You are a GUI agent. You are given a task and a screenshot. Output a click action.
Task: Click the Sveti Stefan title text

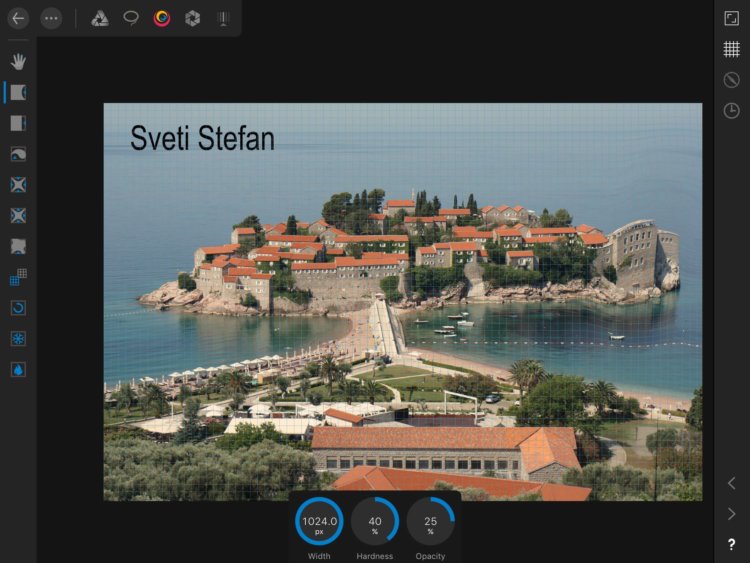[x=202, y=138]
